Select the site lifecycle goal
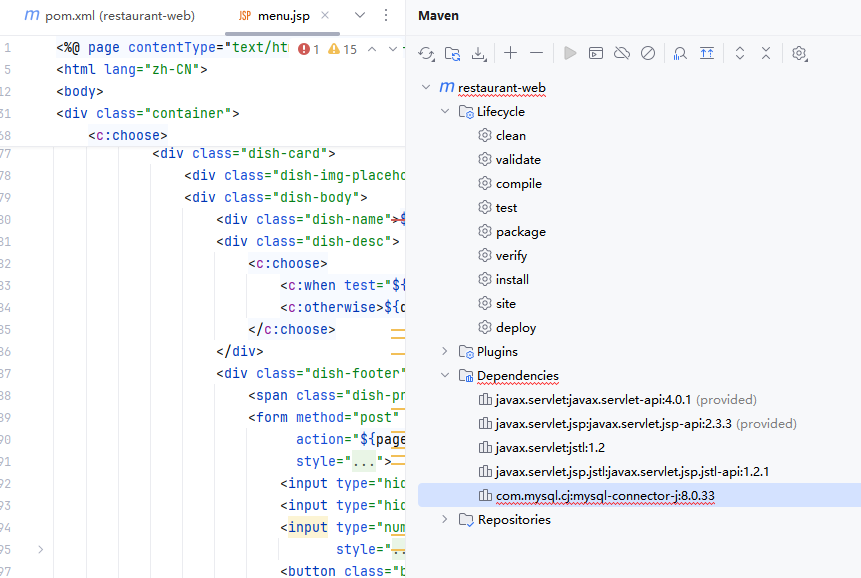Image resolution: width=861 pixels, height=578 pixels. coord(506,304)
